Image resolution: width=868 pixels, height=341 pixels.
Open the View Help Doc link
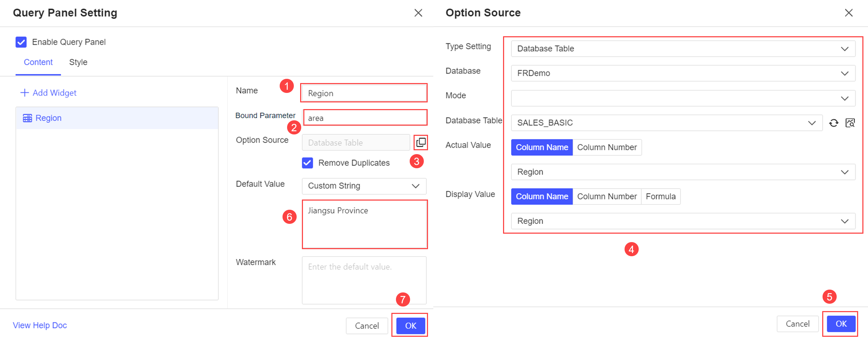tap(40, 326)
